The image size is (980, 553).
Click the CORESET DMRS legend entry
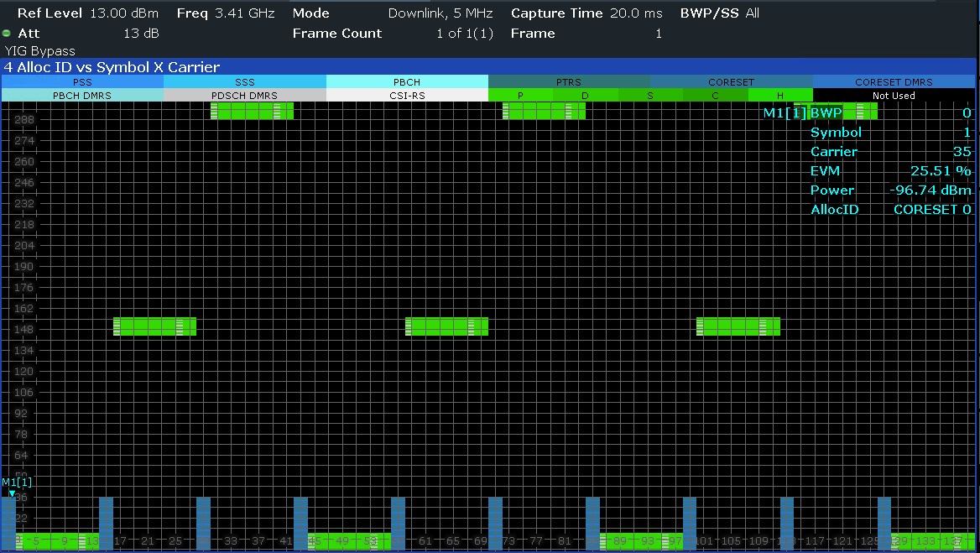894,82
